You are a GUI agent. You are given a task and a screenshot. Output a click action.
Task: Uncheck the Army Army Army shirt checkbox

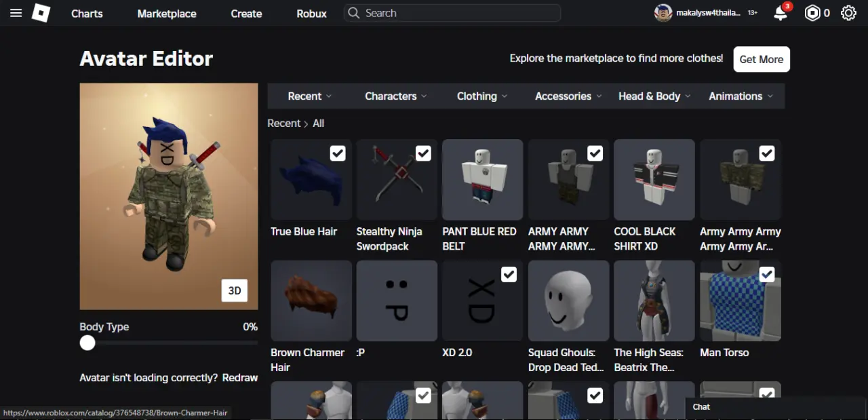(x=767, y=153)
